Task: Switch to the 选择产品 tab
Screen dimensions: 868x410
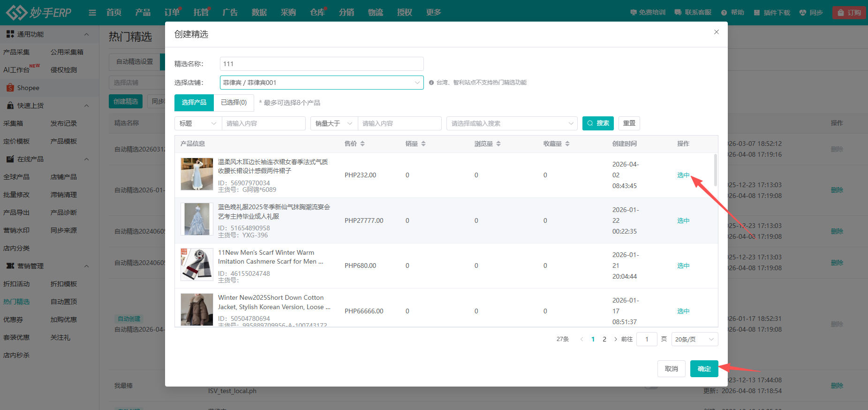Action: [x=194, y=102]
